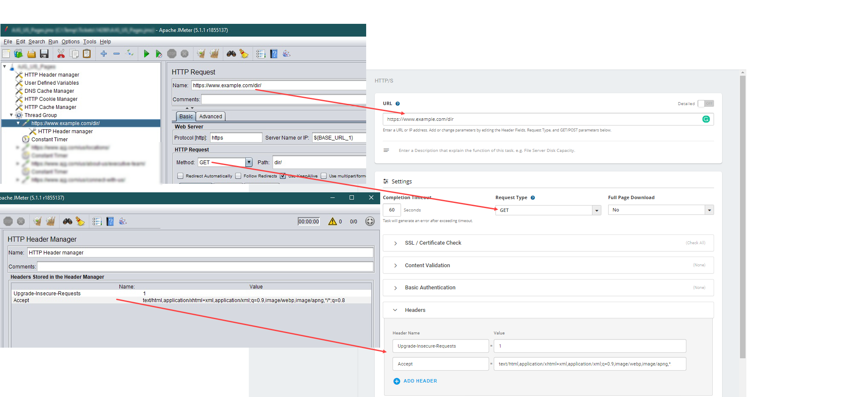
Task: Click the Save floppy disk icon
Action: (44, 54)
